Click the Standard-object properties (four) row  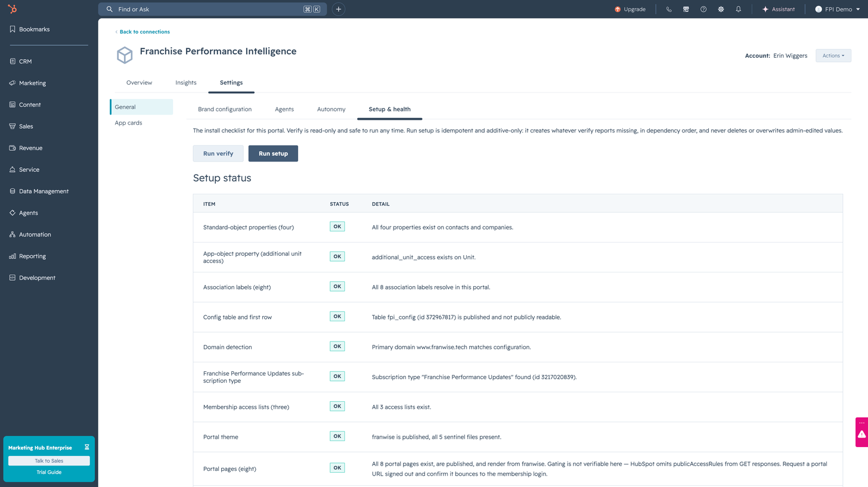pyautogui.click(x=518, y=227)
